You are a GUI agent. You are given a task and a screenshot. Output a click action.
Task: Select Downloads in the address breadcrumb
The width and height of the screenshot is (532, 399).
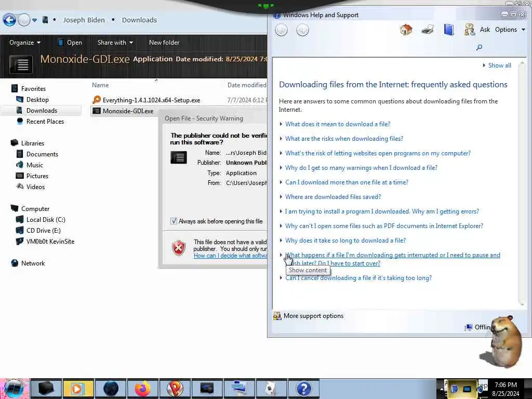[139, 20]
